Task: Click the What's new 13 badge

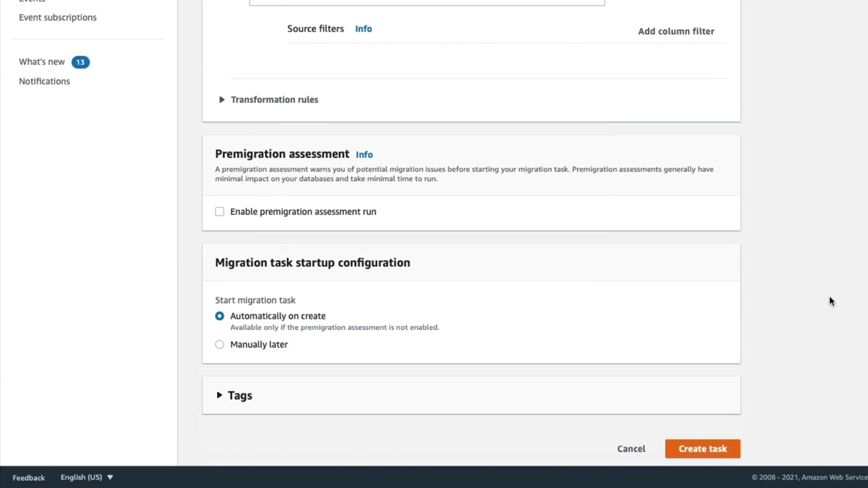Action: (80, 62)
